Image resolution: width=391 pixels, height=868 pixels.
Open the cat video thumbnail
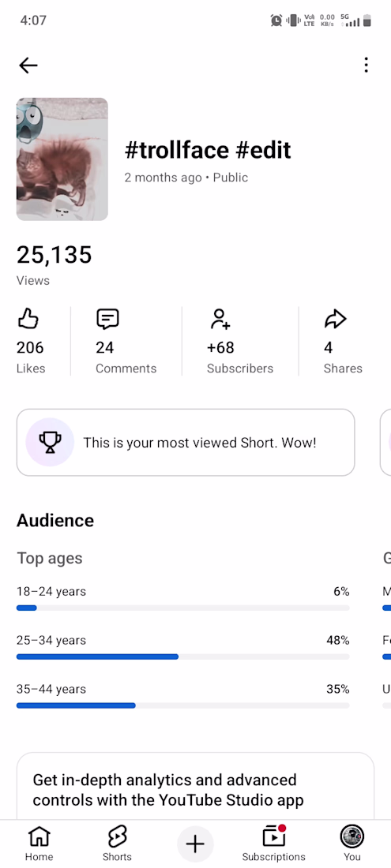tap(62, 159)
